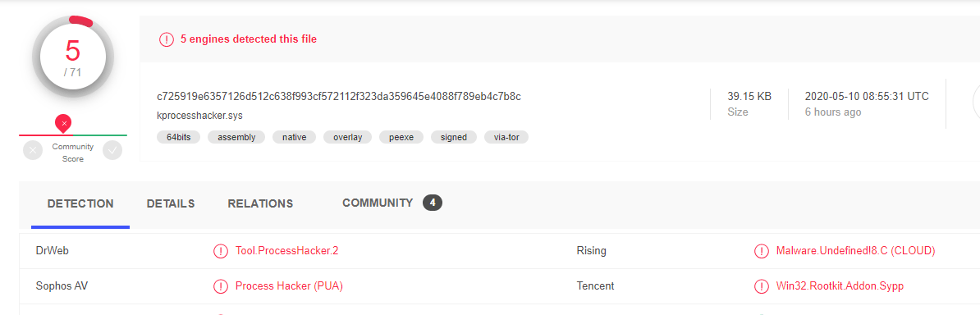Image resolution: width=980 pixels, height=315 pixels.
Task: Select the via-tor tag
Action: 506,137
